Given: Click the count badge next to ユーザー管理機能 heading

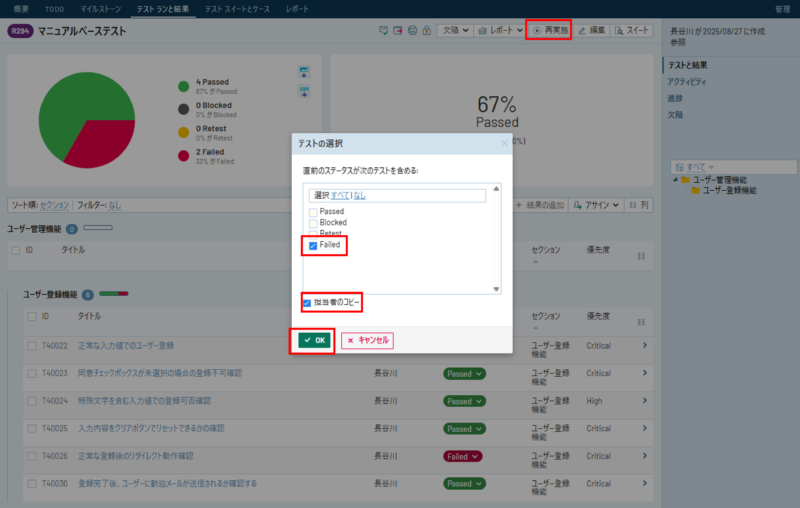Looking at the screenshot, I should (x=72, y=229).
